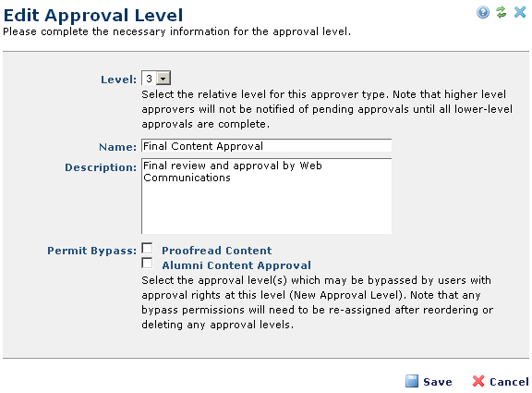Enable the Proofread Content bypass checkbox
The image size is (532, 393).
[147, 249]
